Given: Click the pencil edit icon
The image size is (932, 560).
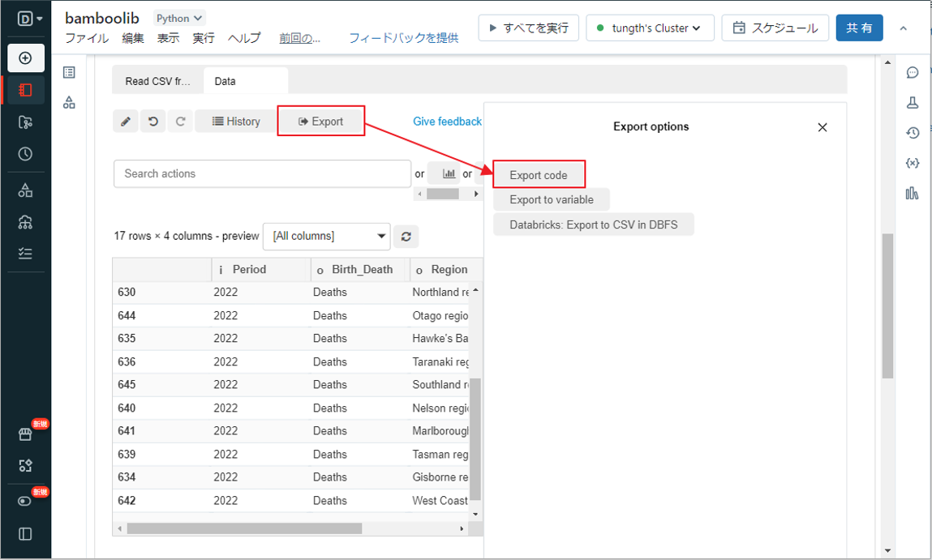Looking at the screenshot, I should pos(126,122).
